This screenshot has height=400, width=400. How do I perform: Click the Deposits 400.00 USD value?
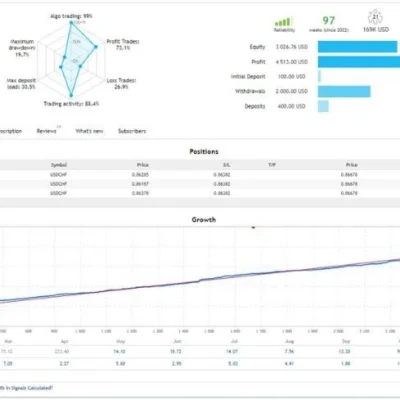(x=292, y=106)
